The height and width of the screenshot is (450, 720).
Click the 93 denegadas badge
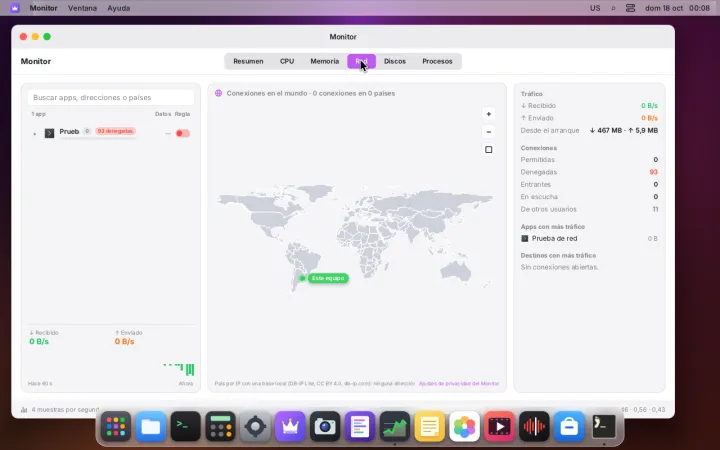click(115, 131)
